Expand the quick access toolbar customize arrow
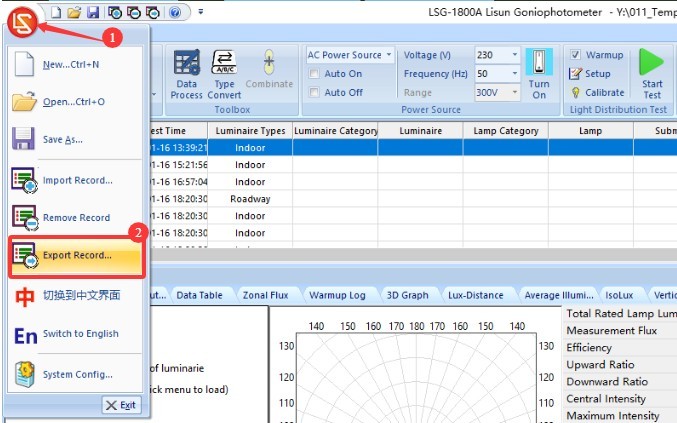 point(201,12)
